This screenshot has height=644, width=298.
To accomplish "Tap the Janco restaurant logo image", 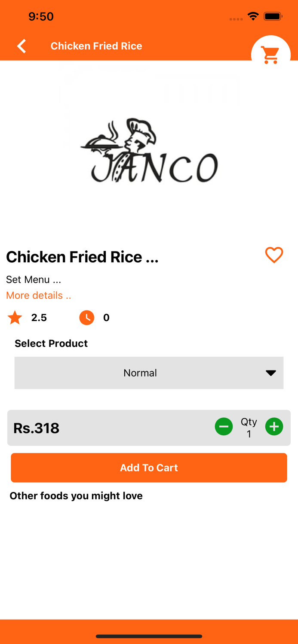I will tap(149, 151).
